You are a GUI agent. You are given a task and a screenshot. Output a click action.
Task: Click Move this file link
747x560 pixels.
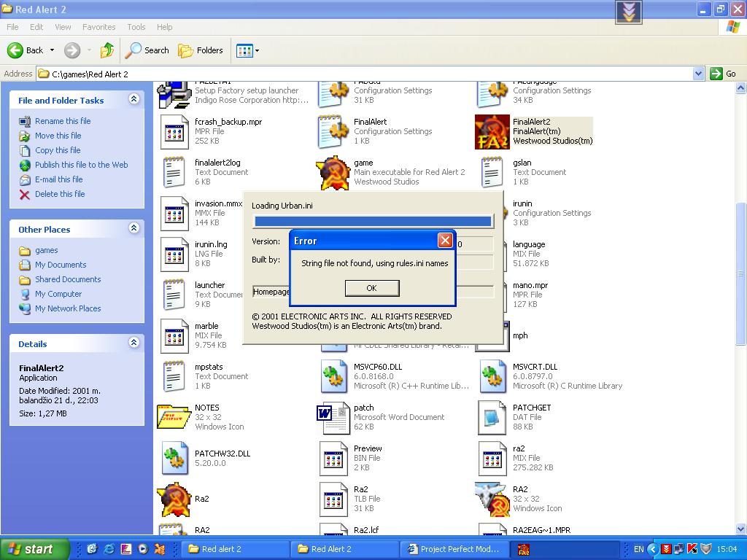58,136
